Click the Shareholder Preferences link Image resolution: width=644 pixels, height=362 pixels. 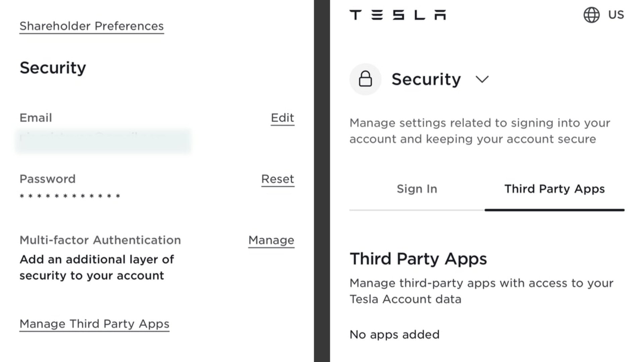[x=92, y=25]
